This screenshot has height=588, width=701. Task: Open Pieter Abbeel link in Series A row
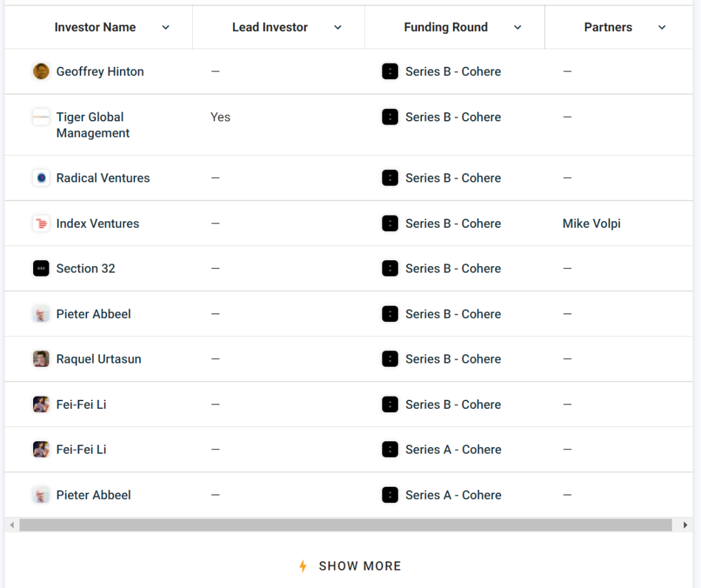tap(93, 495)
